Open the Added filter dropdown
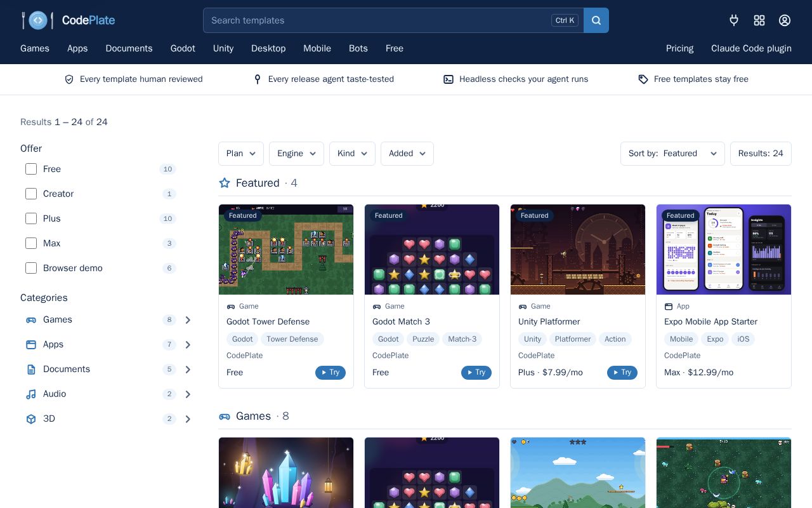 pos(407,154)
